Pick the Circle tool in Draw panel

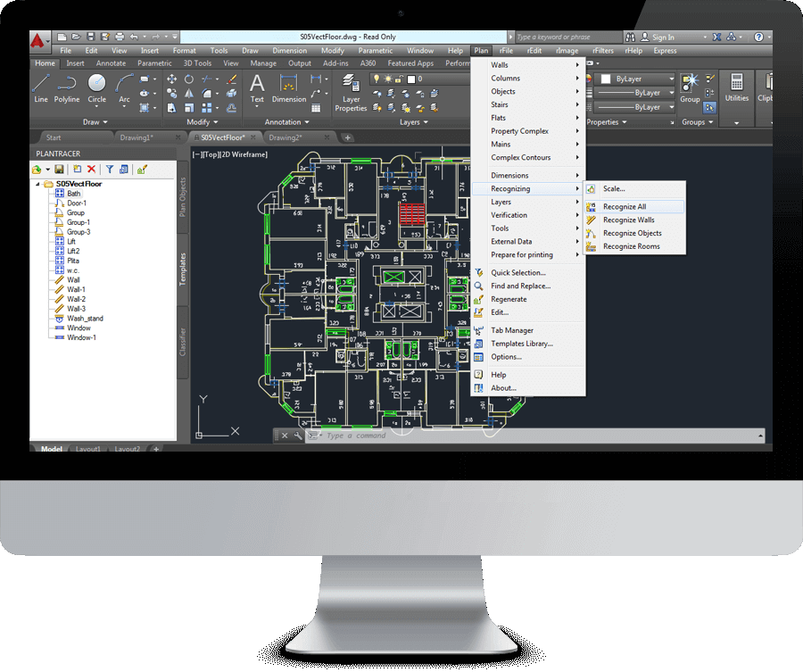(96, 87)
